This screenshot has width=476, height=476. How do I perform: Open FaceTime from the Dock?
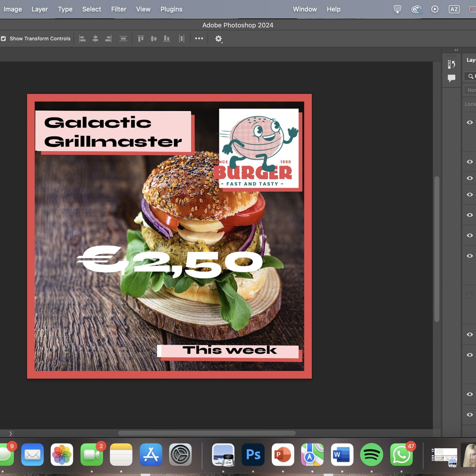coord(92,455)
